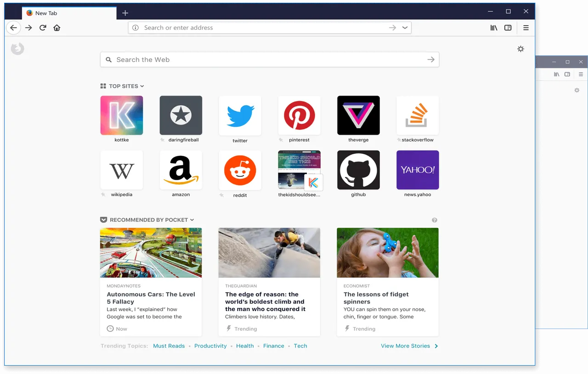
Task: Click the Top Sites grid icon
Action: coord(103,86)
